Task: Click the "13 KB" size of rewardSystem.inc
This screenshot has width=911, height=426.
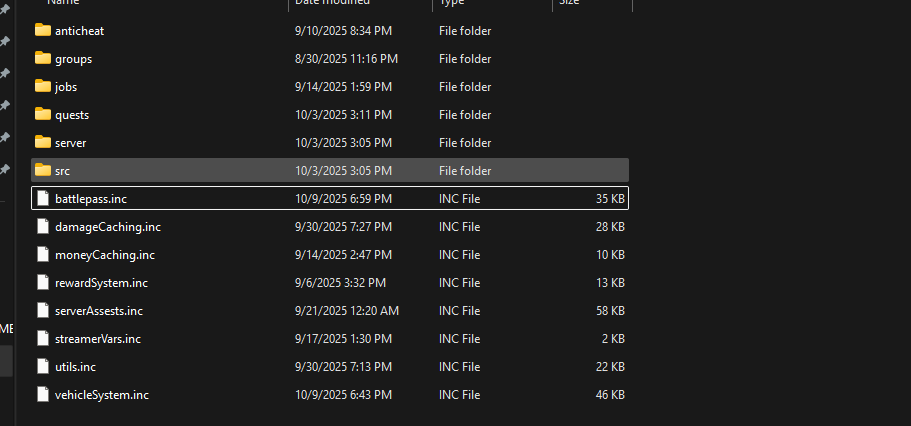Action: tap(610, 282)
